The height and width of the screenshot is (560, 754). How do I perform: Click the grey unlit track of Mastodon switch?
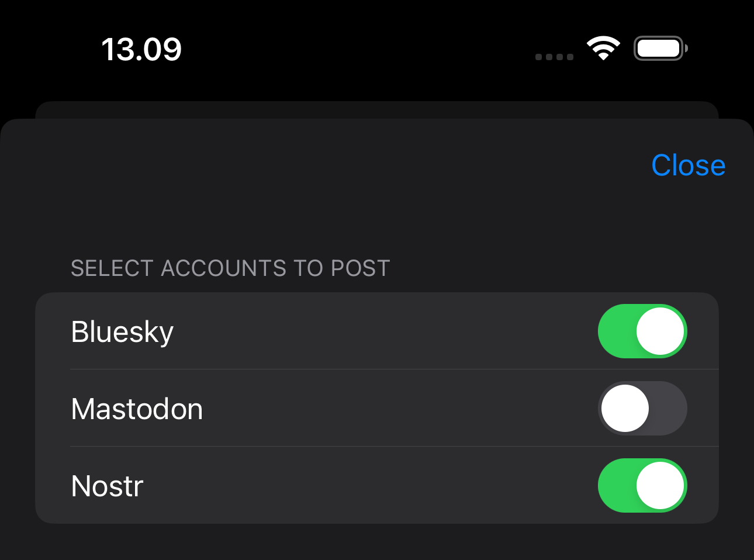point(669,409)
